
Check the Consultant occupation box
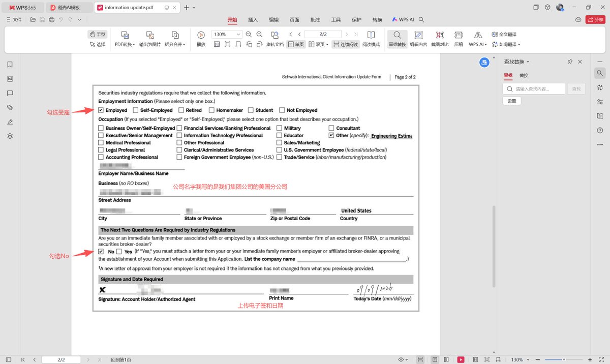331,128
